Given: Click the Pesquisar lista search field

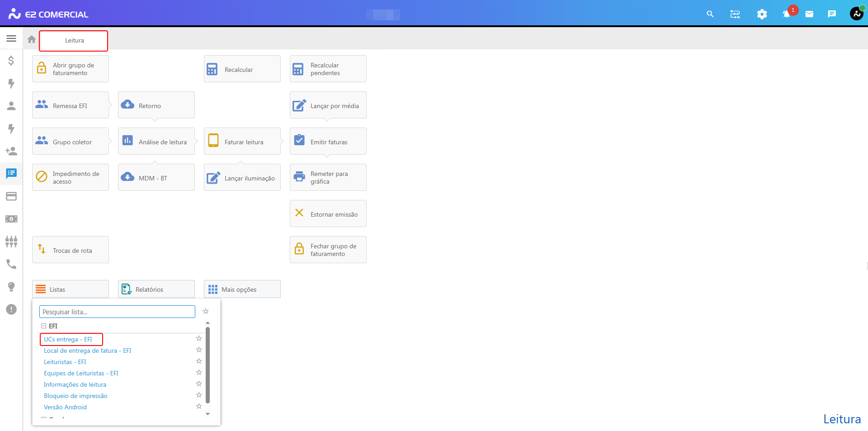Looking at the screenshot, I should (117, 312).
